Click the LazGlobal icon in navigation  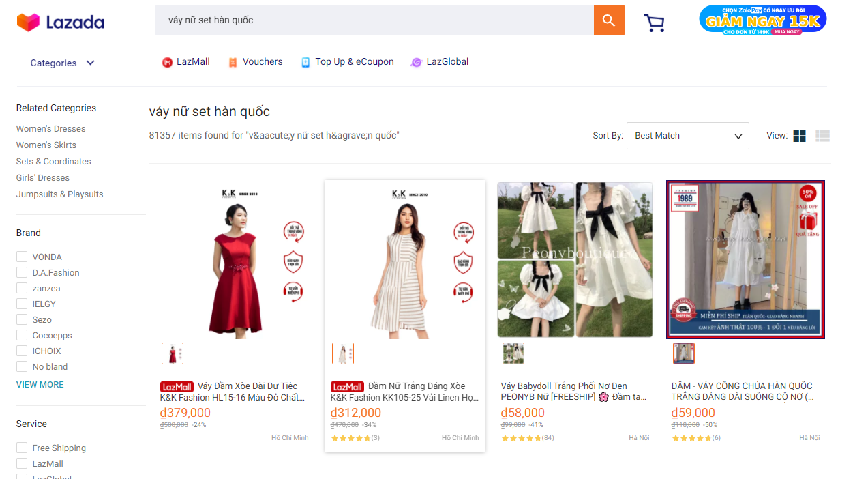tap(416, 62)
